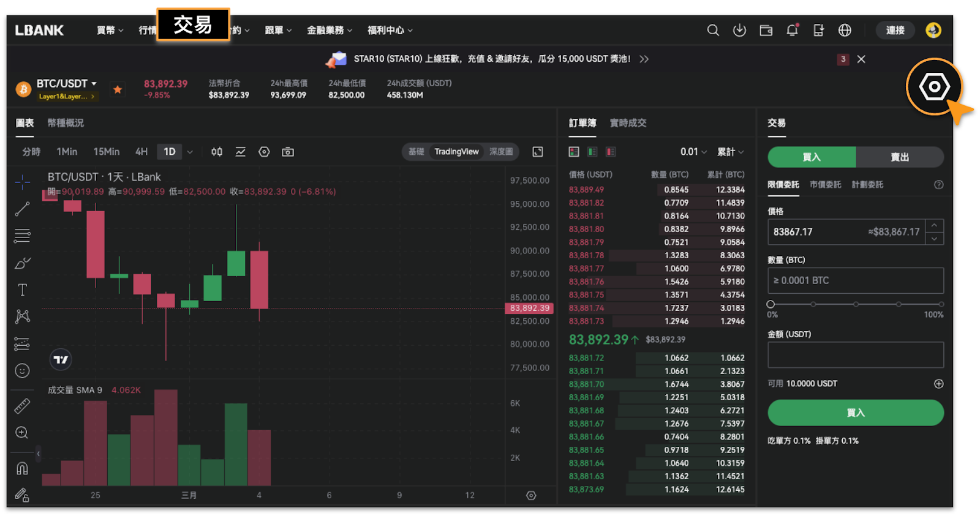Open the user avatar icon
This screenshot has width=980, height=516.
(x=933, y=30)
